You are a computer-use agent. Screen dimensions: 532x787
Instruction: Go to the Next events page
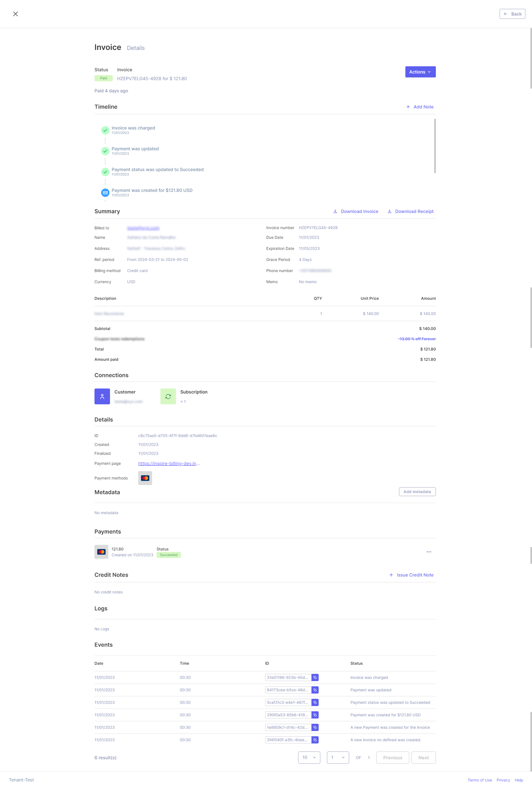pyautogui.click(x=423, y=758)
